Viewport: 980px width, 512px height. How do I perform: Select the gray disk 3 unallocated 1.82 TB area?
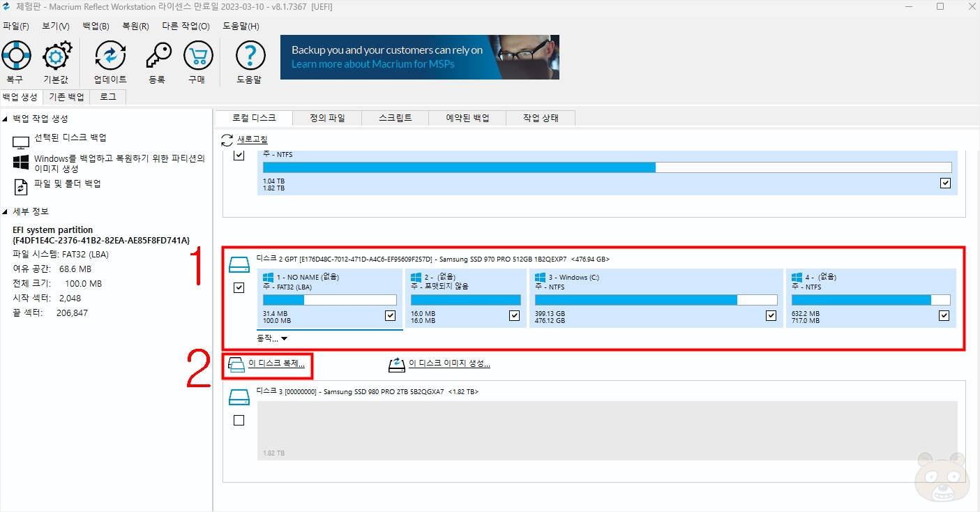(607, 430)
